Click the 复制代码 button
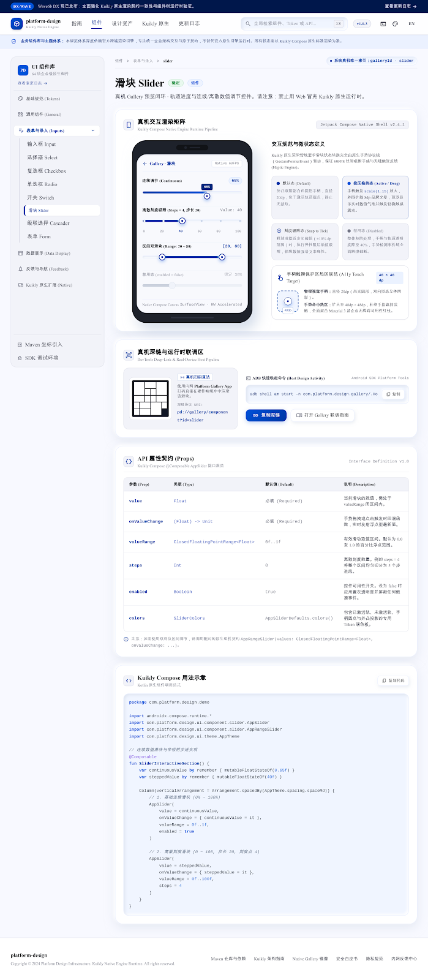The height and width of the screenshot is (980, 428). coord(392,680)
